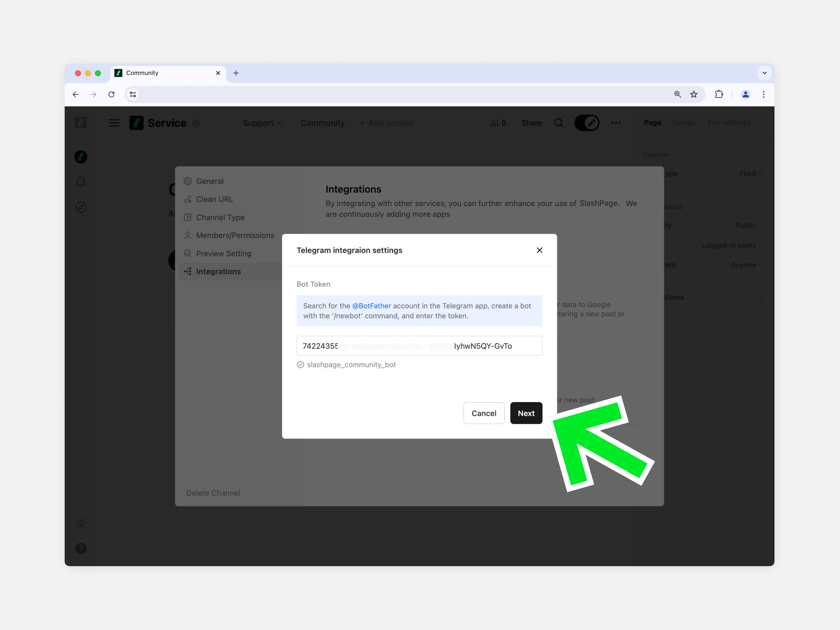
Task: Click the General gear icon
Action: (x=188, y=181)
